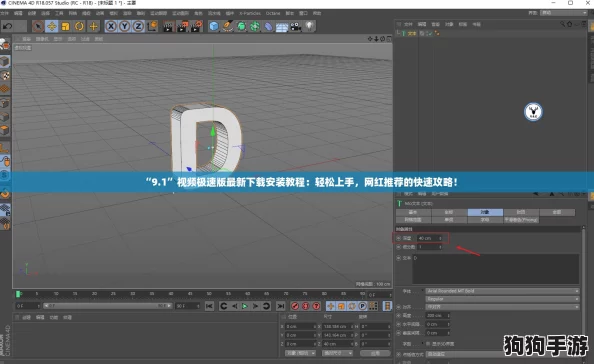Screen dimensions: 594x364
Task: Activate the Rotate tool
Action: pos(79,26)
